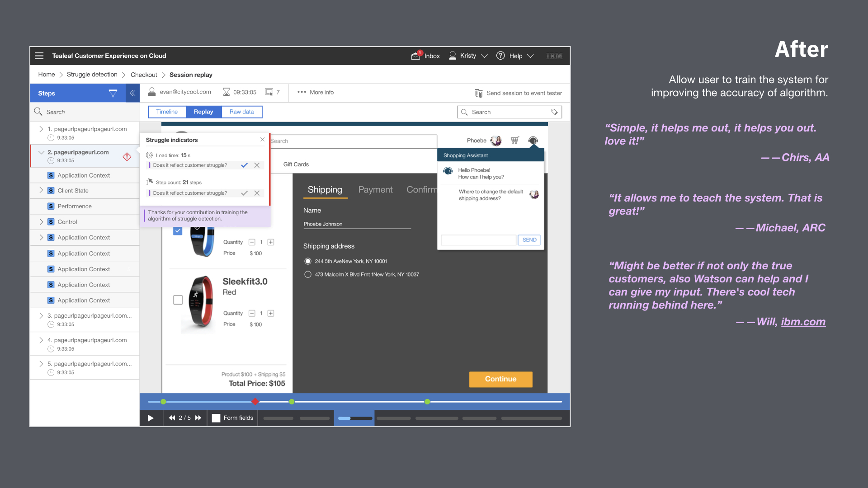Go to Checkout breadcrumb
868x488 pixels.
click(x=144, y=75)
